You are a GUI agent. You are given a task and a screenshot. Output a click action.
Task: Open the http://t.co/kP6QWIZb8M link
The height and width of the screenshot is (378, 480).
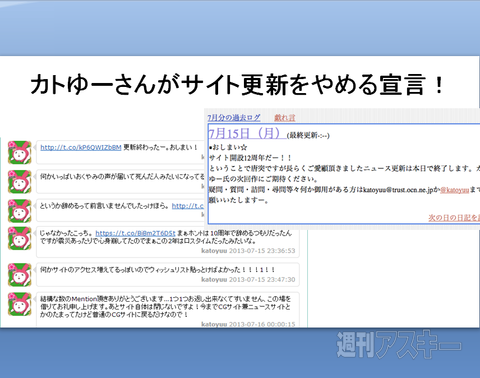pyautogui.click(x=81, y=147)
